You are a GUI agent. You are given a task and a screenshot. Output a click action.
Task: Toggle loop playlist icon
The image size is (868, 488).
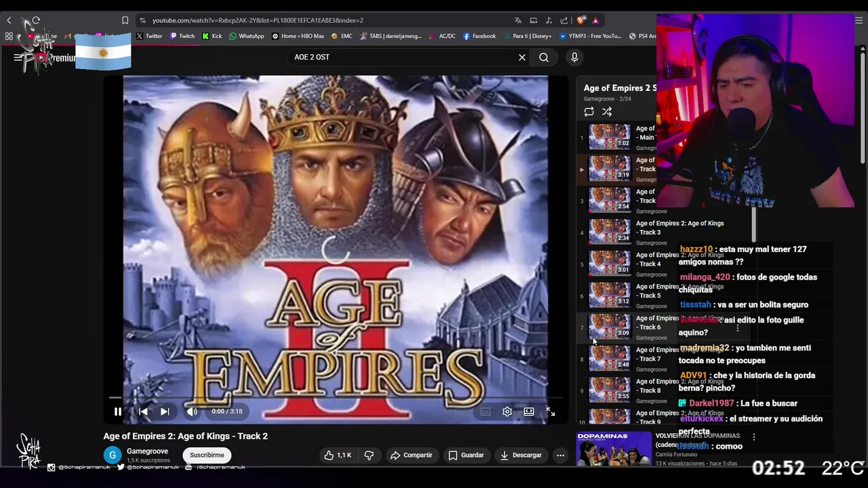[589, 112]
